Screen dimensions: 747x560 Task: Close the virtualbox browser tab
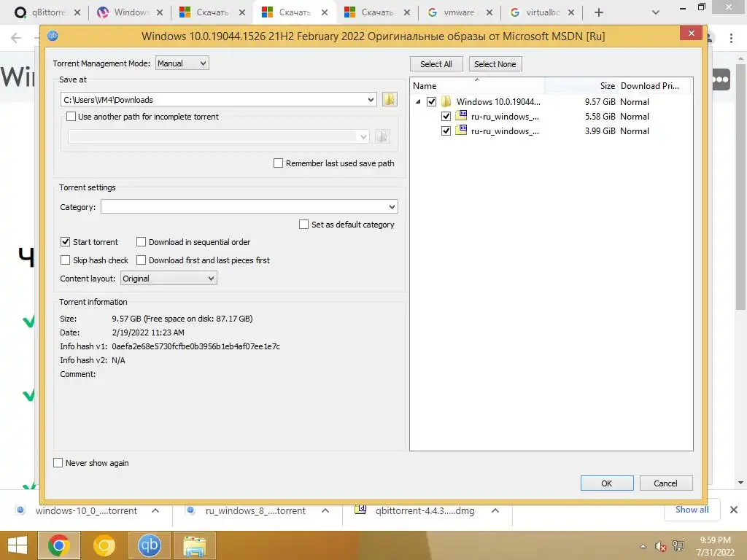pyautogui.click(x=571, y=12)
